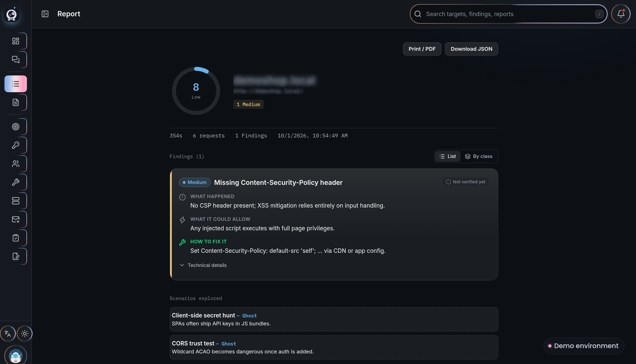The width and height of the screenshot is (636, 364).
Task: Open the target bullseye sidebar icon
Action: (x=15, y=126)
